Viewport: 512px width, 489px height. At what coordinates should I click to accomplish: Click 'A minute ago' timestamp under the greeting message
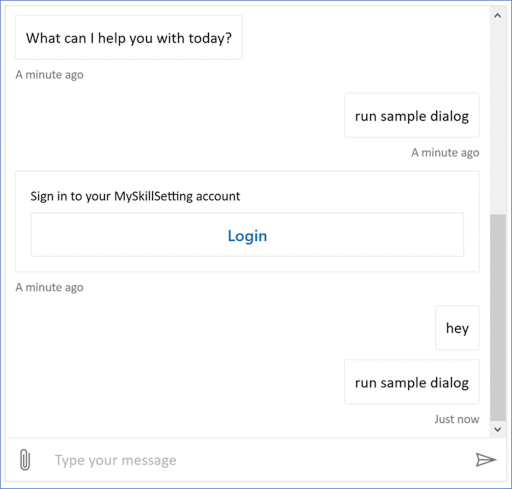pyautogui.click(x=49, y=75)
